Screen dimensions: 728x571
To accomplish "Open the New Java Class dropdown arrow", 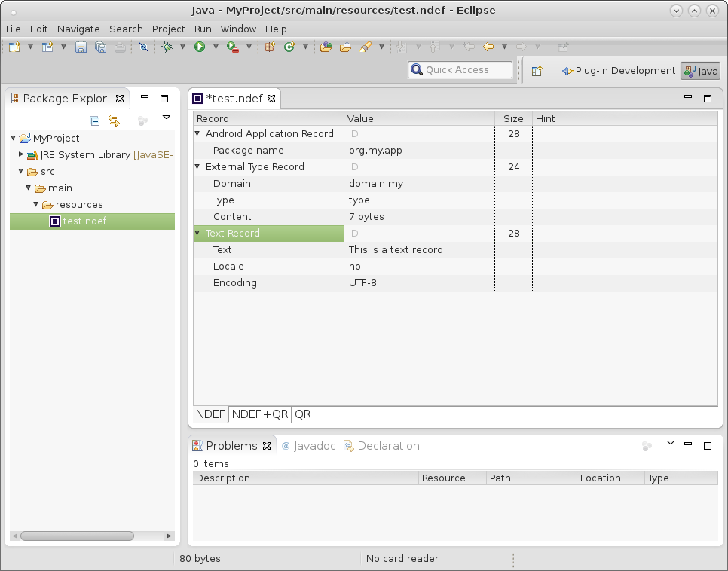I will [305, 47].
